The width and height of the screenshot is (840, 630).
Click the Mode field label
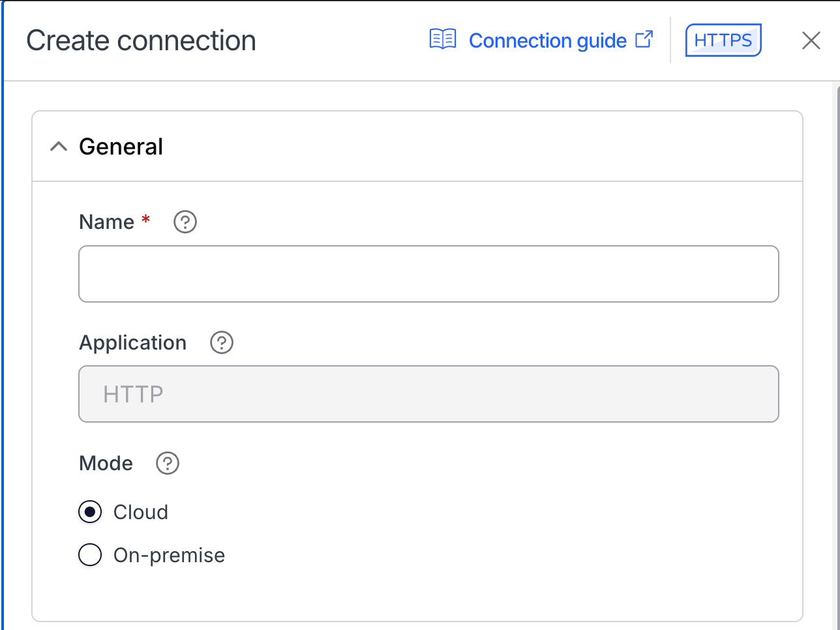(106, 463)
